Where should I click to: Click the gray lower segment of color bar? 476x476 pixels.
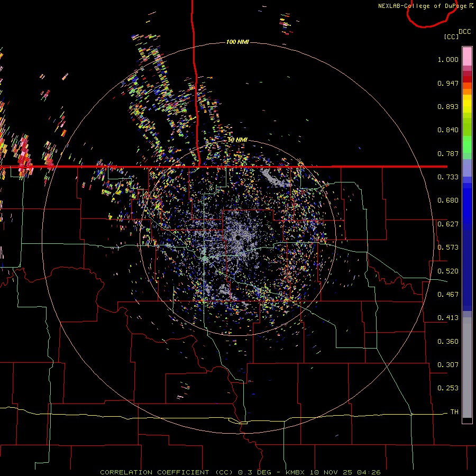pyautogui.click(x=467, y=368)
